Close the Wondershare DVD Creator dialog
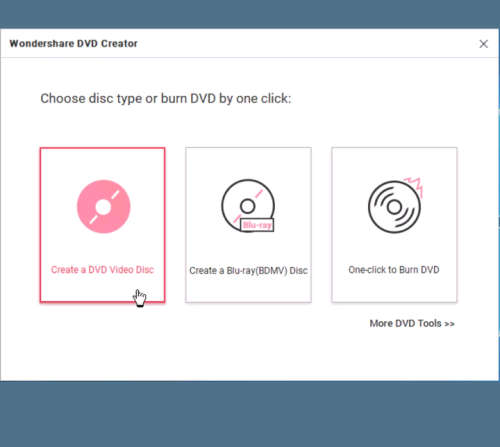The height and width of the screenshot is (447, 500). 484,44
